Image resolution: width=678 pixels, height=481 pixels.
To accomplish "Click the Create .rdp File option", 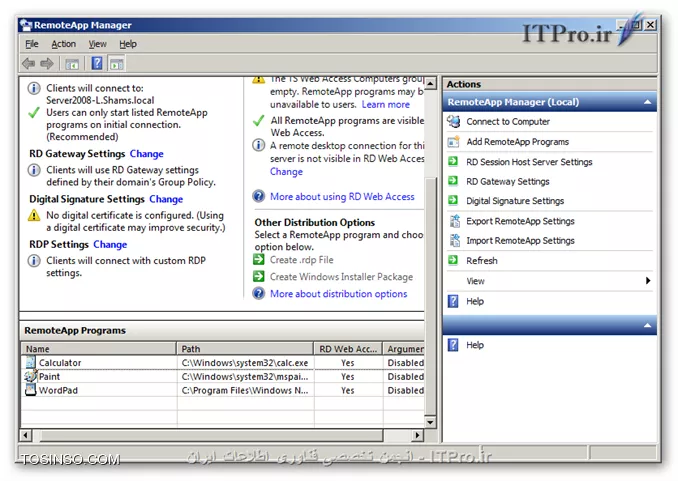I will (301, 260).
